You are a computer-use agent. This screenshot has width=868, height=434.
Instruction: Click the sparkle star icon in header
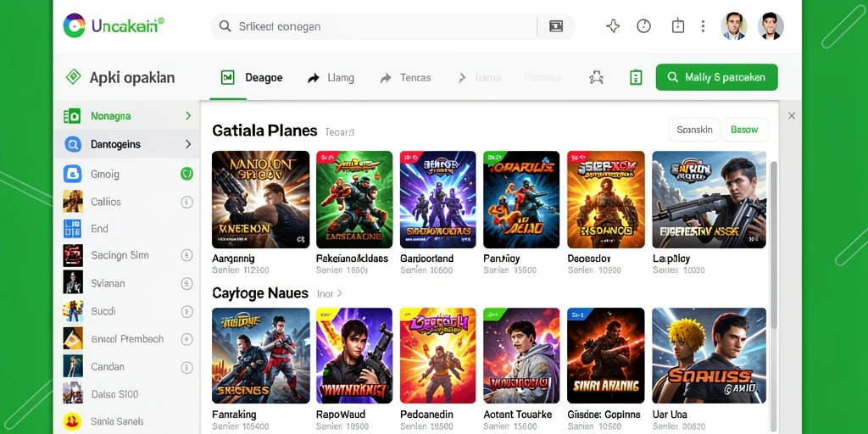613,26
